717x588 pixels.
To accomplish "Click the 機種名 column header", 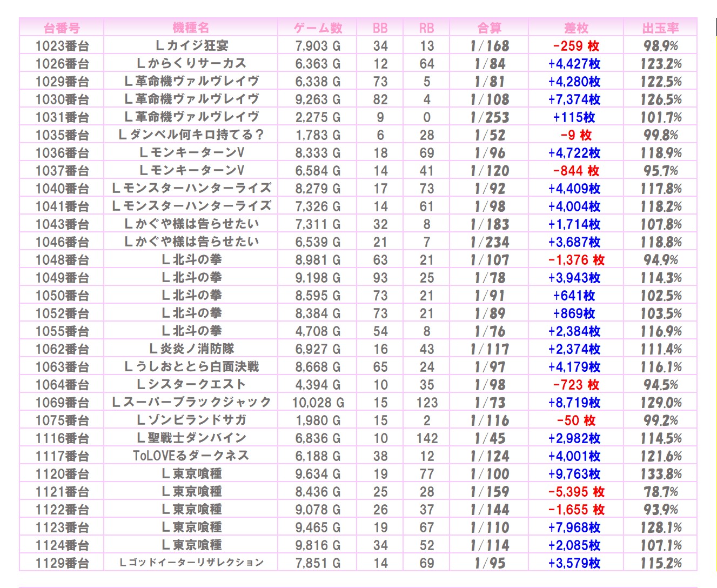I will [191, 28].
